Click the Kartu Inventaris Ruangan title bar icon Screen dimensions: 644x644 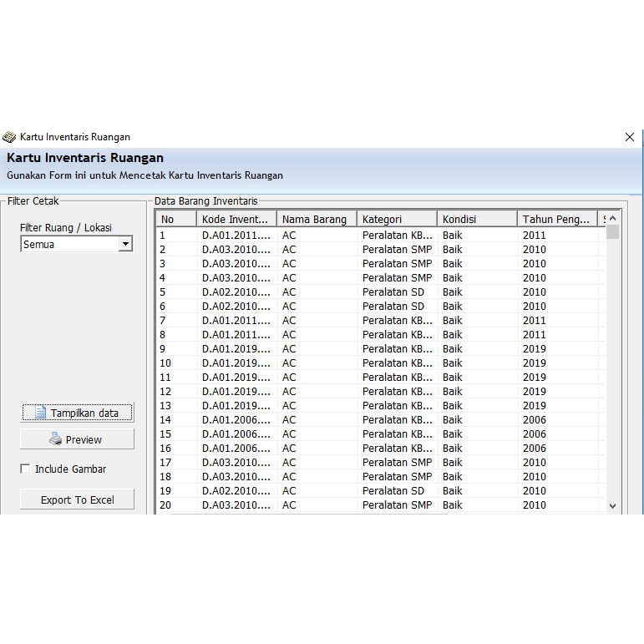[9, 137]
